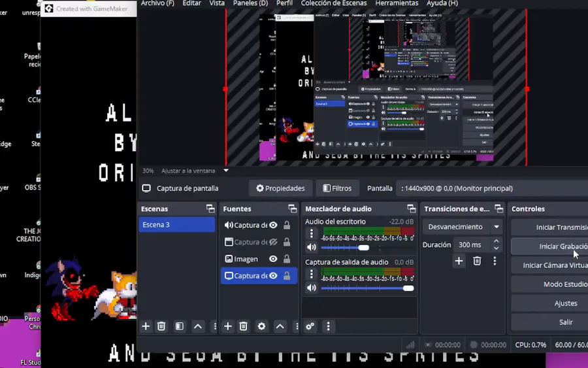Delete the transition using the trash icon
Image resolution: width=588 pixels, height=368 pixels.
point(477,261)
